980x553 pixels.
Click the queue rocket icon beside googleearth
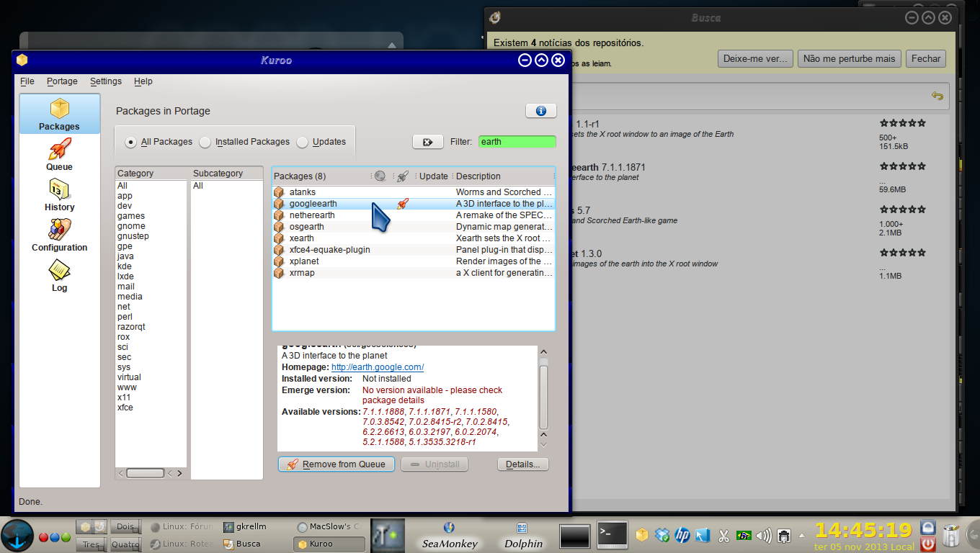[403, 204]
